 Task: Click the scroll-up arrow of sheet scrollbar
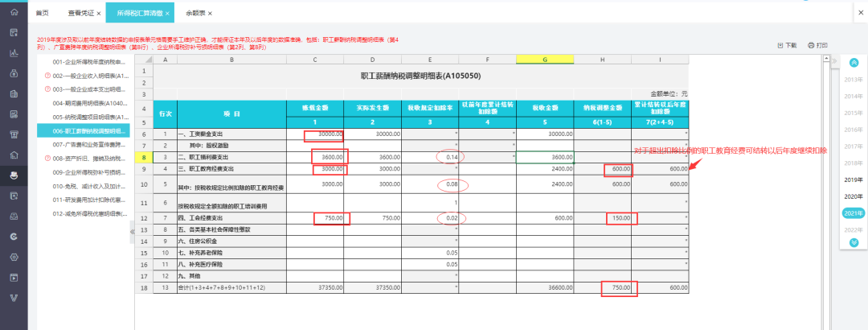point(827,59)
